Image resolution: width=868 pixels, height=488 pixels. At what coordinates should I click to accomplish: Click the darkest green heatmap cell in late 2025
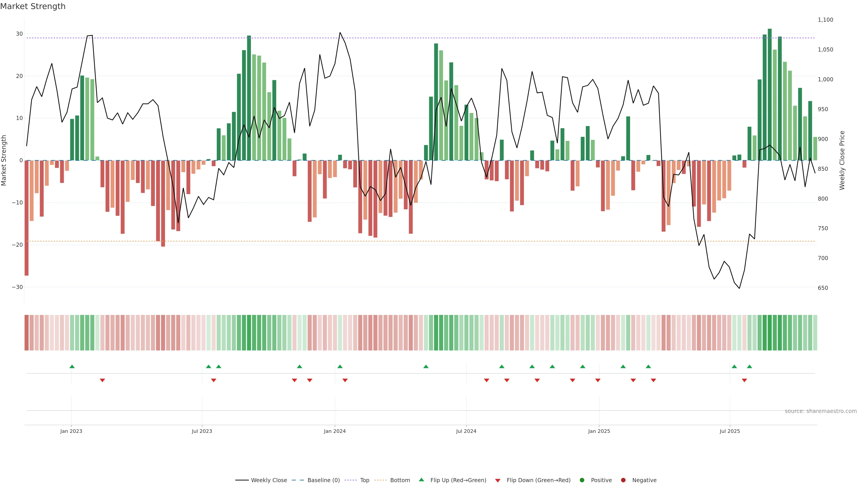tap(770, 332)
